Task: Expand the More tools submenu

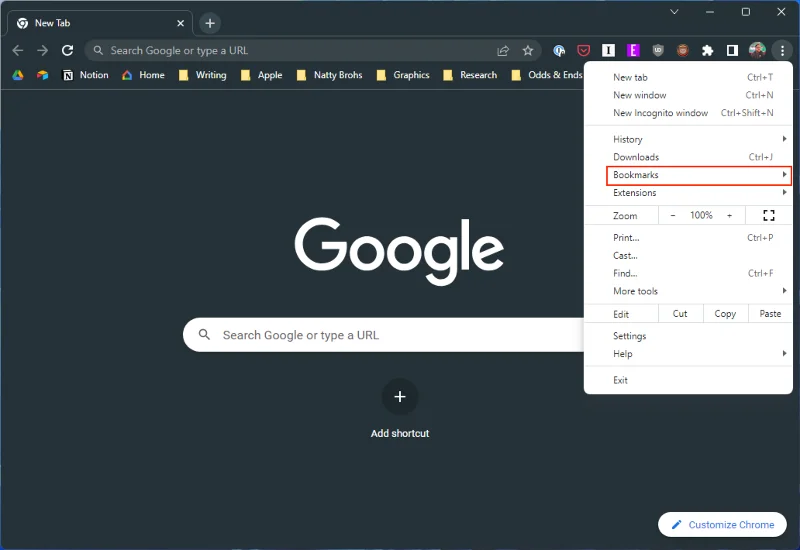Action: click(x=699, y=291)
